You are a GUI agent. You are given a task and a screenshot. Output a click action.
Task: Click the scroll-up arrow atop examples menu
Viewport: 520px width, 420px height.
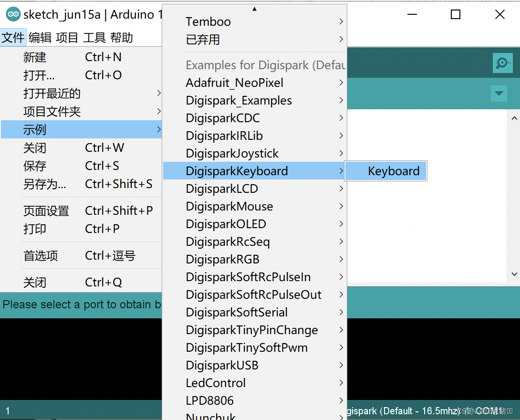pyautogui.click(x=254, y=9)
